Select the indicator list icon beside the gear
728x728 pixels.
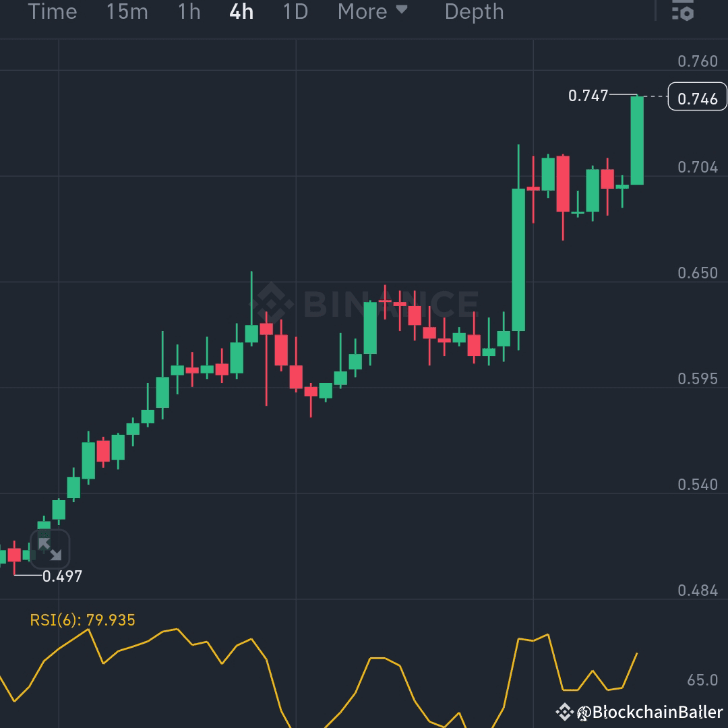tap(675, 12)
